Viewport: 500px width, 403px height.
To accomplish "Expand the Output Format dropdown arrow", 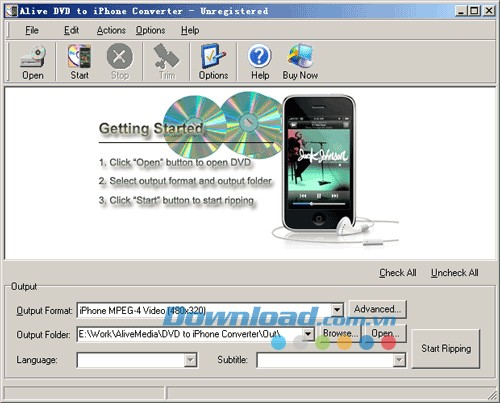I will click(337, 310).
